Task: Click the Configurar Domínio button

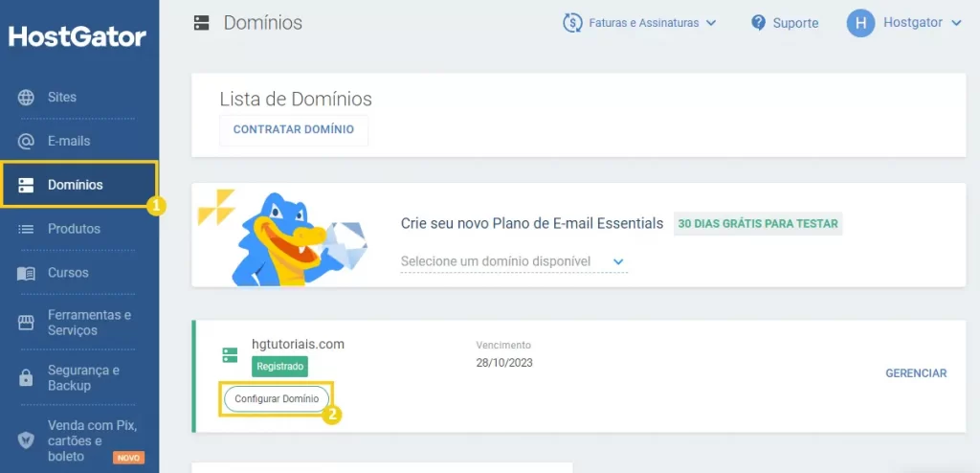Action: [277, 399]
